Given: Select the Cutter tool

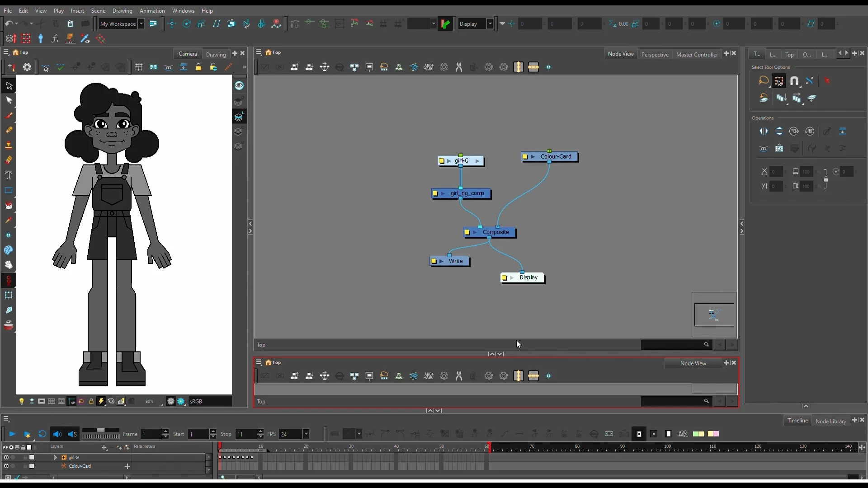Looking at the screenshot, I should [x=9, y=310].
